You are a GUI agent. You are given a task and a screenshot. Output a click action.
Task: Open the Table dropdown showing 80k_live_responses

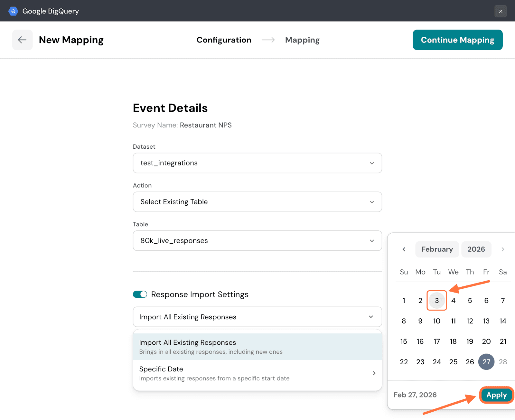(x=257, y=241)
